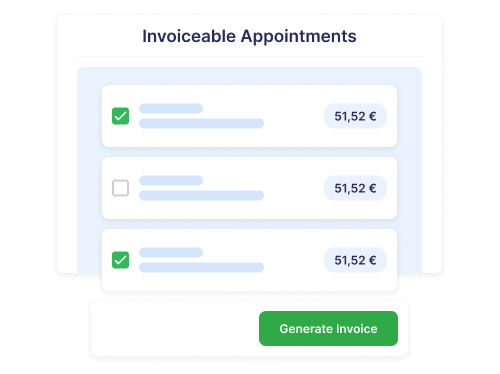Uncheck the first appointment's green checkbox
This screenshot has width=500, height=374.
point(120,116)
